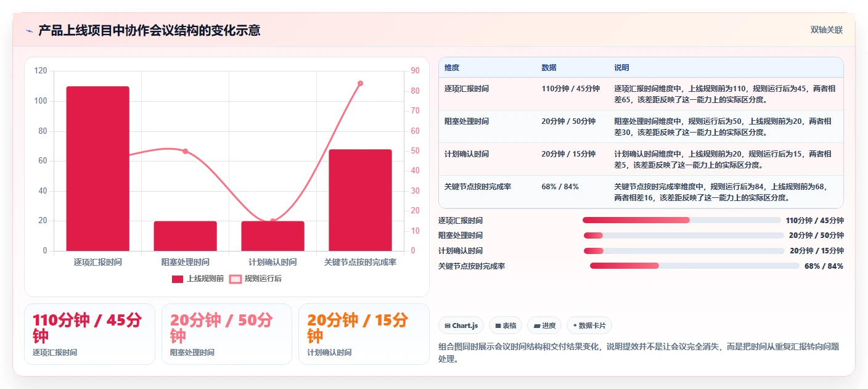This screenshot has height=389, width=868.
Task: Click the line point above 阻塞处理时间
Action: (185, 151)
